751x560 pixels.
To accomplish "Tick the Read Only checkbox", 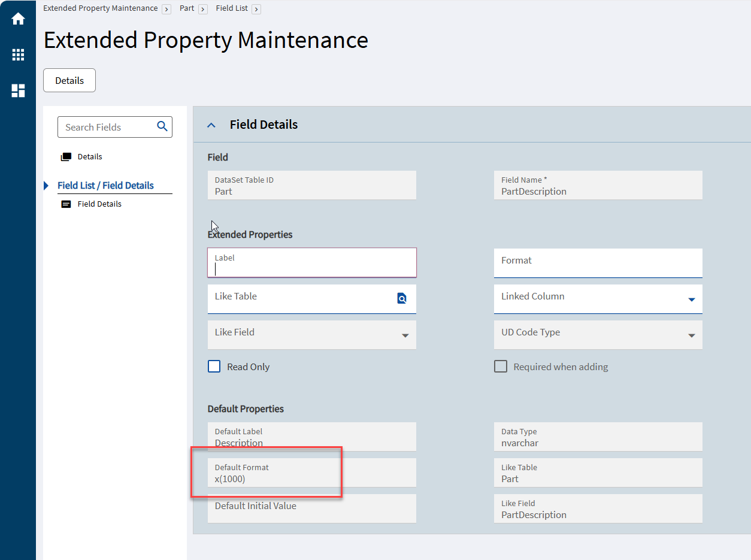I will 214,367.
